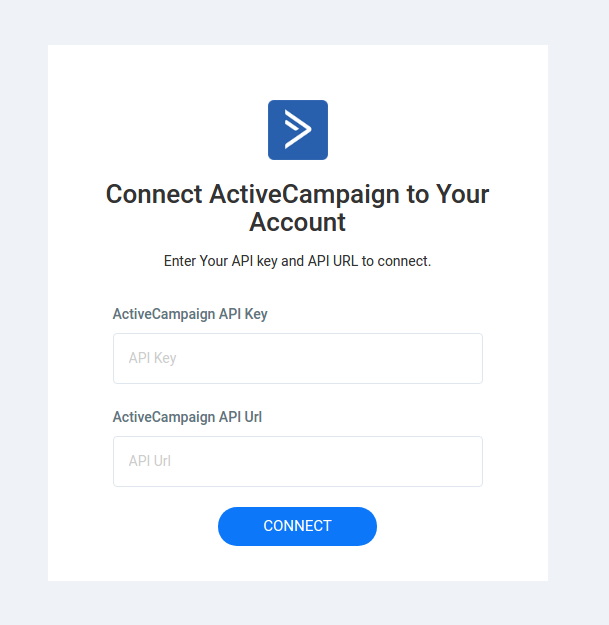
Task: Select the first text field under API Key label
Action: [x=298, y=358]
